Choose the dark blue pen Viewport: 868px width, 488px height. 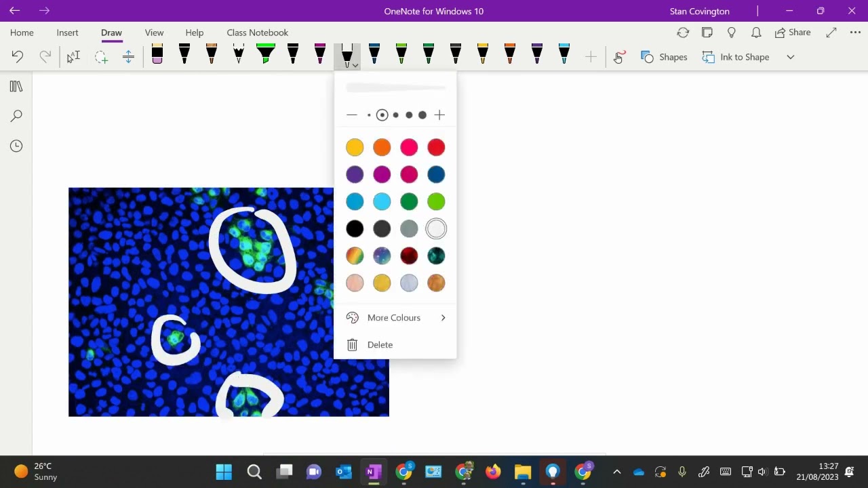point(374,55)
